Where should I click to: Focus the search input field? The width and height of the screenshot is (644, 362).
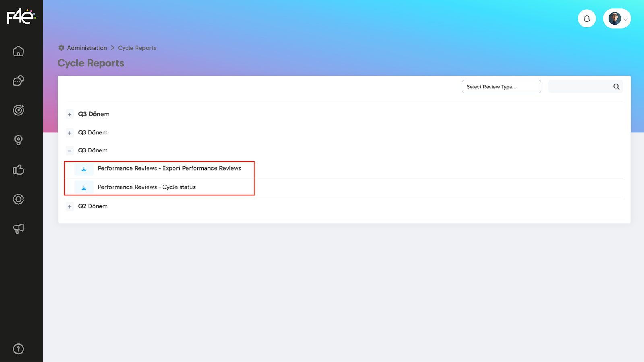click(580, 87)
